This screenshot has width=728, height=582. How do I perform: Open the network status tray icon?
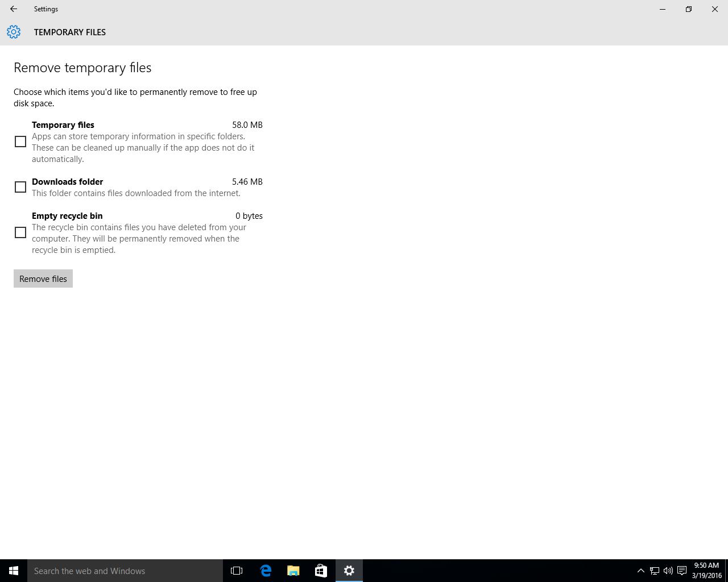point(655,571)
